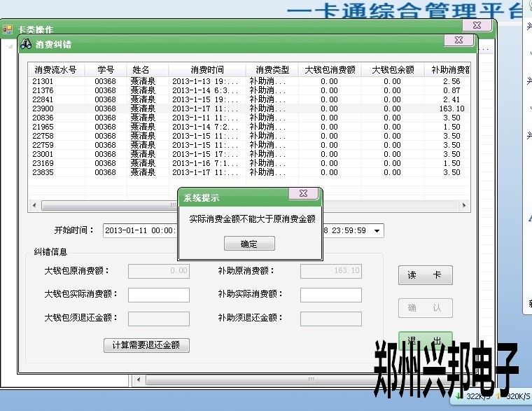Close the 消费纠错 window

click(458, 41)
